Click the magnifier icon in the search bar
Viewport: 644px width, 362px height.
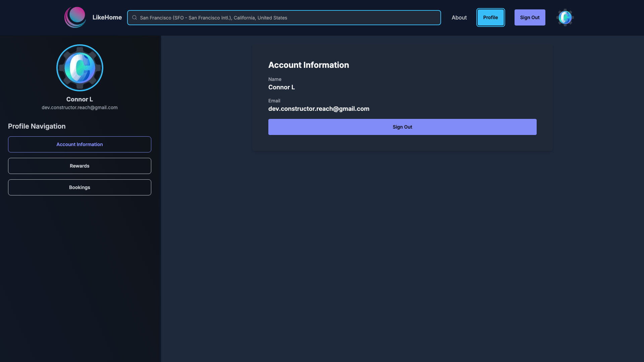135,18
